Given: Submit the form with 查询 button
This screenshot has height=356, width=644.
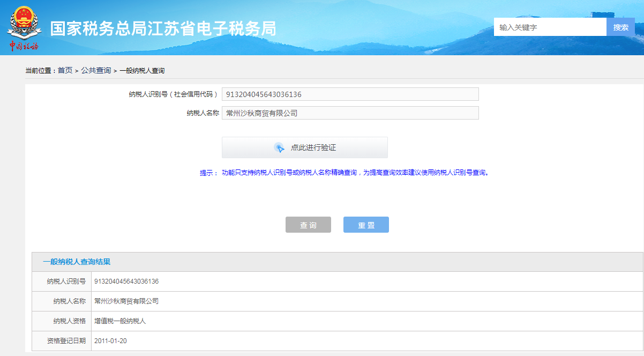Looking at the screenshot, I should point(308,225).
